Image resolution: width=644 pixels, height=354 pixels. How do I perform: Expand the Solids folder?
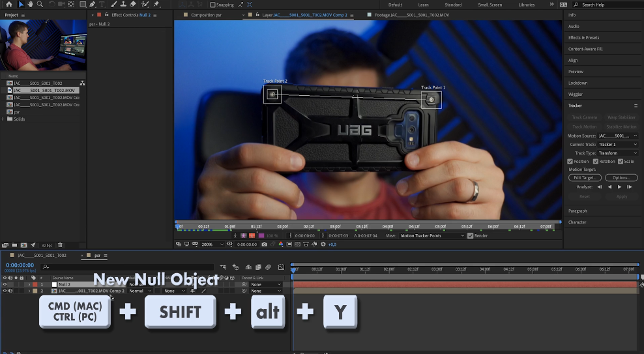pos(3,119)
